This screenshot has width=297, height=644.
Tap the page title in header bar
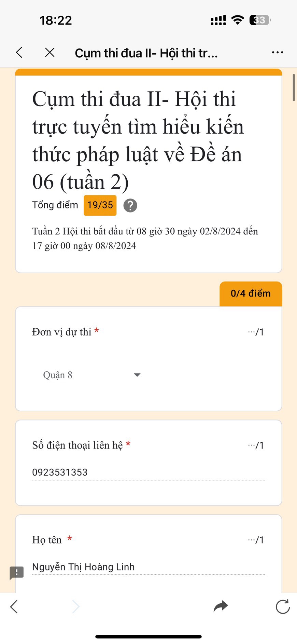146,53
